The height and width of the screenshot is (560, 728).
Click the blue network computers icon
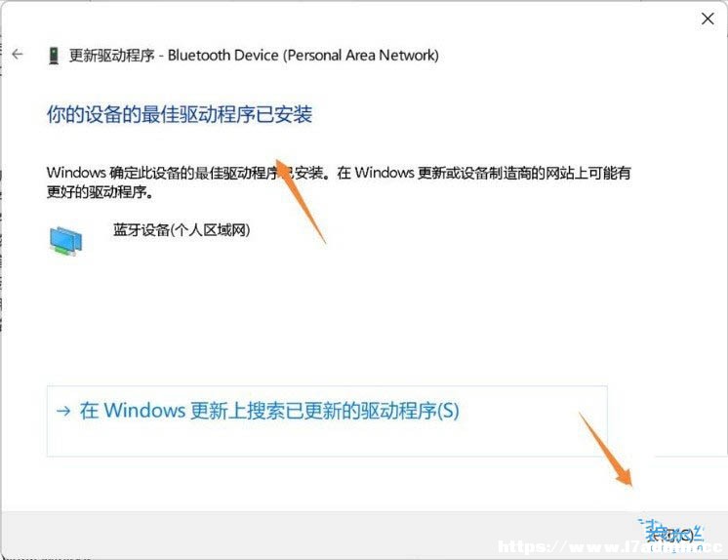66,241
